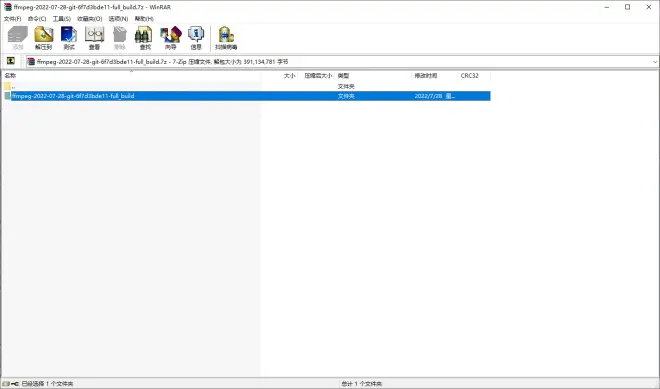Image resolution: width=660 pixels, height=389 pixels.
Task: Click the Add (添加) toolbar icon
Action: tap(18, 38)
